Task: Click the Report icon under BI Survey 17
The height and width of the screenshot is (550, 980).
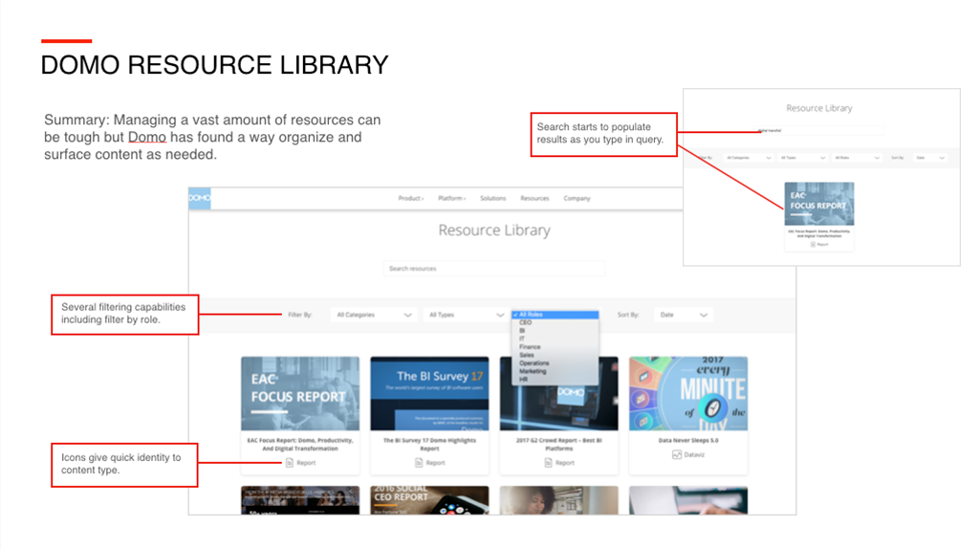Action: coord(419,463)
